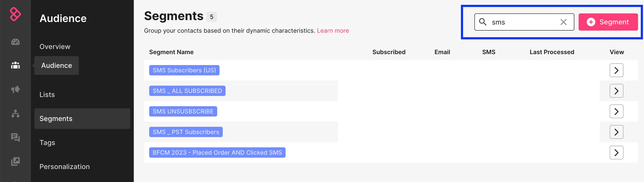Click the segment search input field
This screenshot has width=644, height=182.
tap(524, 22)
